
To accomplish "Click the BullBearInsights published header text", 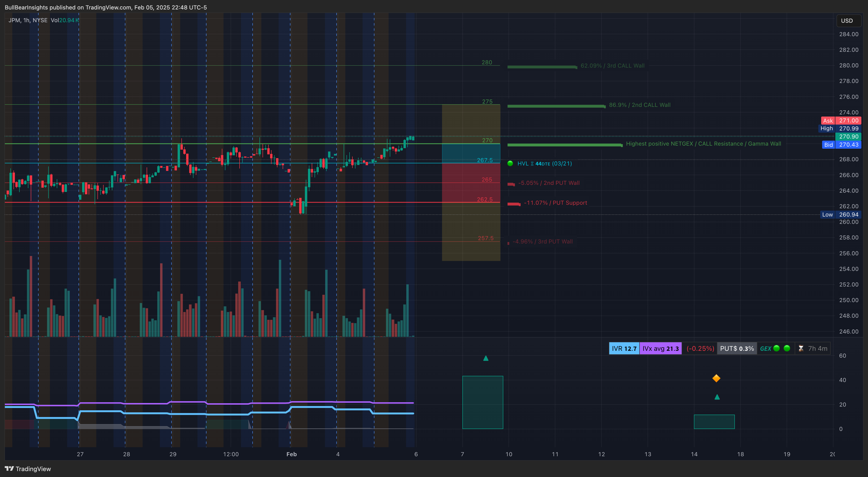I will (x=105, y=7).
